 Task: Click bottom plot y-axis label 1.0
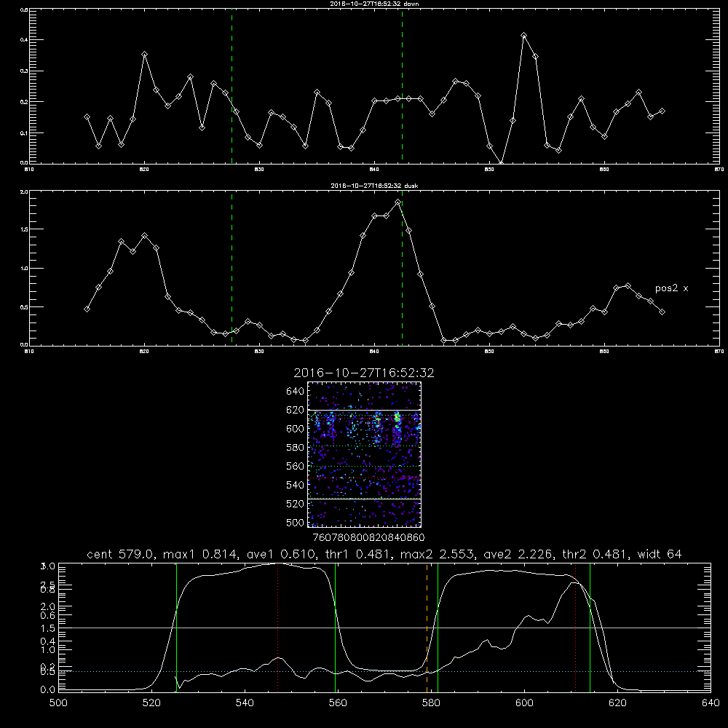coord(50,650)
